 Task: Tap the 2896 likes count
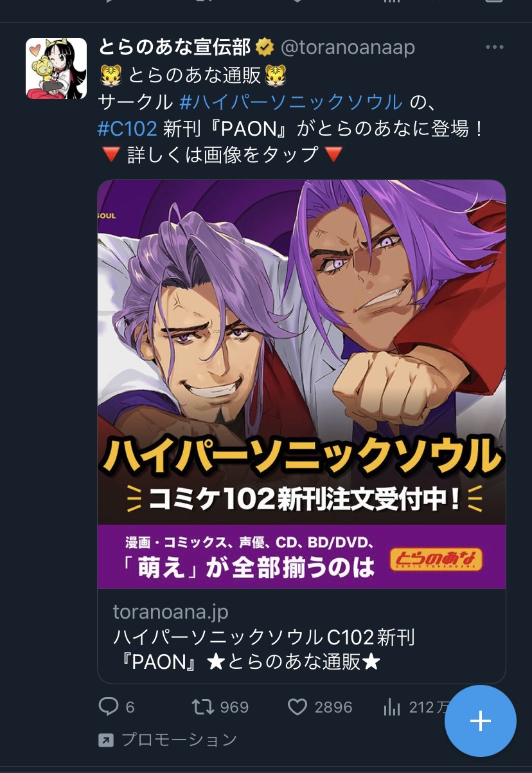(333, 707)
